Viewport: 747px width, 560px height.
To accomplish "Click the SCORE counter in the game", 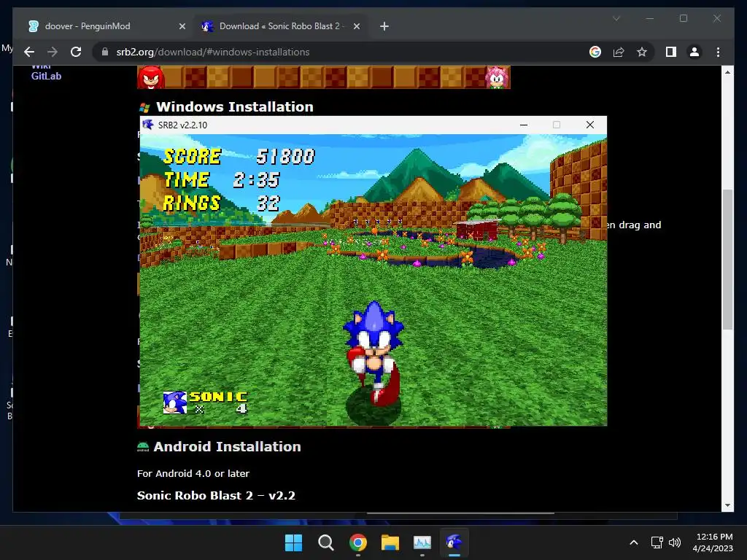I will (x=239, y=156).
